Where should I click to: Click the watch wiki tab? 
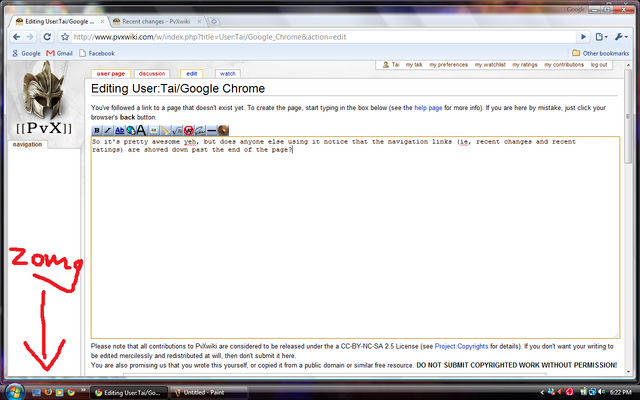(x=227, y=73)
